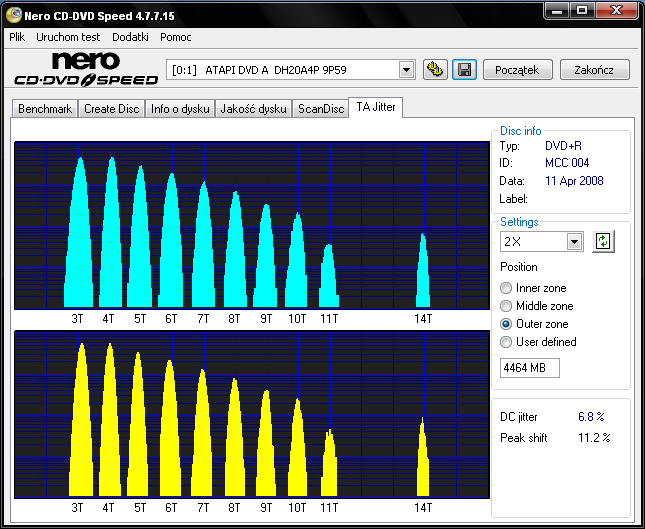Image resolution: width=645 pixels, height=529 pixels.
Task: Click the Nero disc icon in title bar
Action: click(x=14, y=15)
